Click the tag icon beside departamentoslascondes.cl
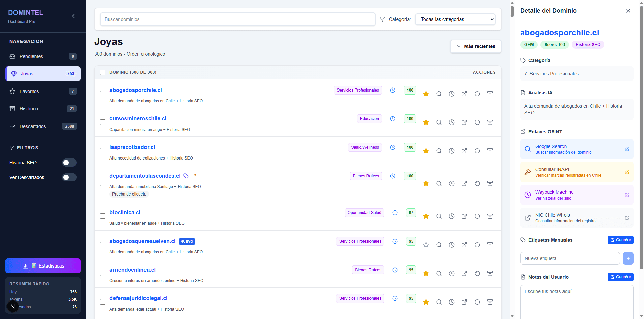 186,176
